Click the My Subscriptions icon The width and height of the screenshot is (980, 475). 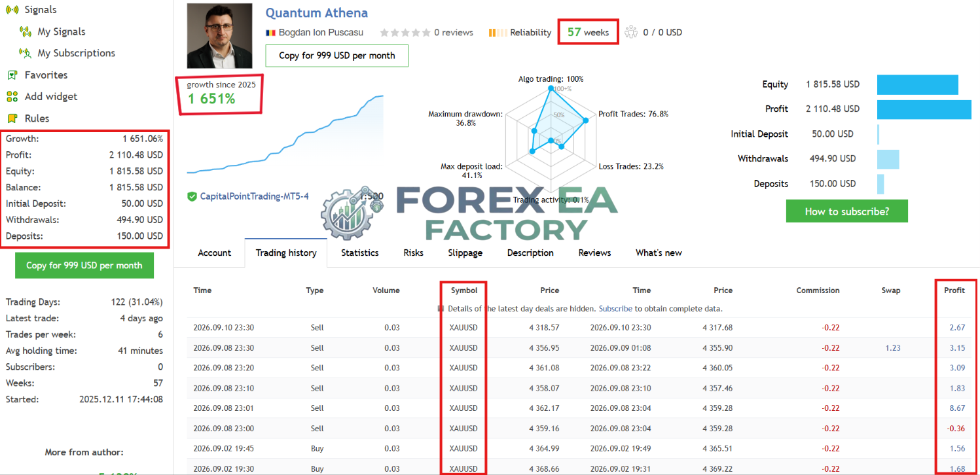(26, 53)
